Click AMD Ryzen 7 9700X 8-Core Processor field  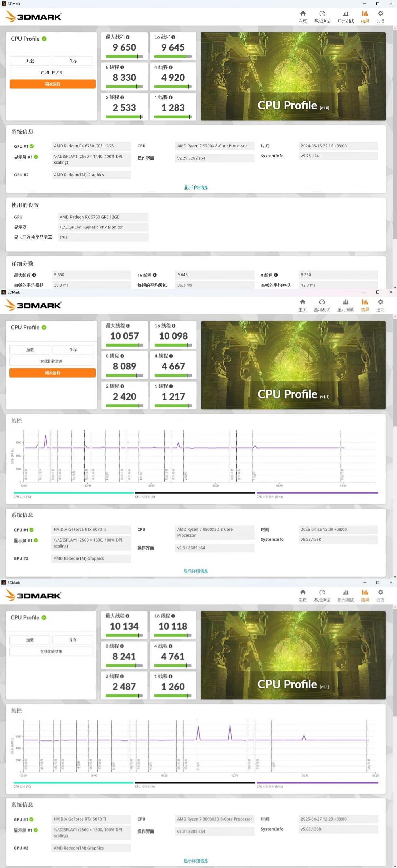coord(215,146)
